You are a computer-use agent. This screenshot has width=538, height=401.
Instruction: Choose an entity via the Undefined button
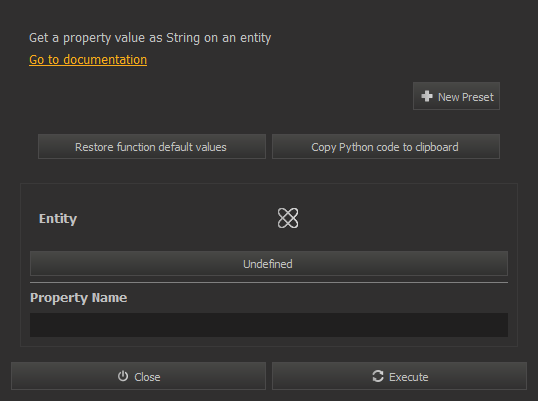click(x=269, y=263)
